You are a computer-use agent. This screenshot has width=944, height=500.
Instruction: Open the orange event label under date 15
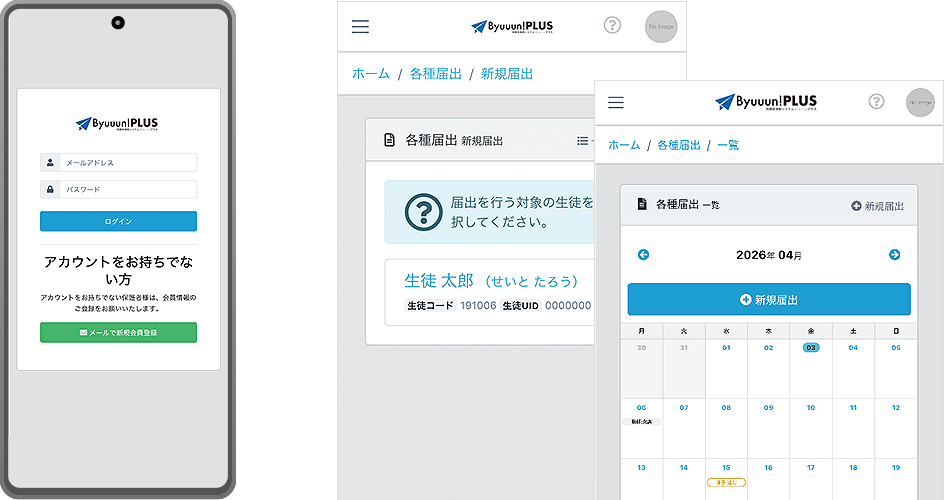click(726, 483)
